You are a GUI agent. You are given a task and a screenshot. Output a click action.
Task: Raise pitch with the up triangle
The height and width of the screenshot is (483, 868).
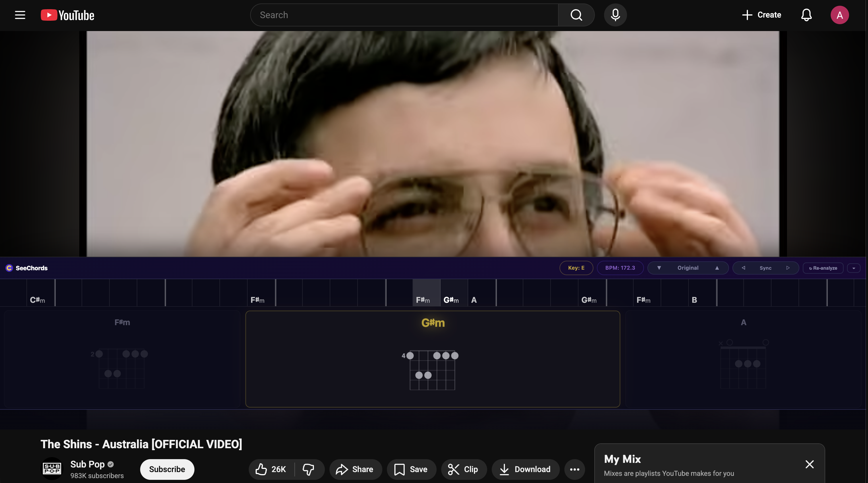pos(717,268)
